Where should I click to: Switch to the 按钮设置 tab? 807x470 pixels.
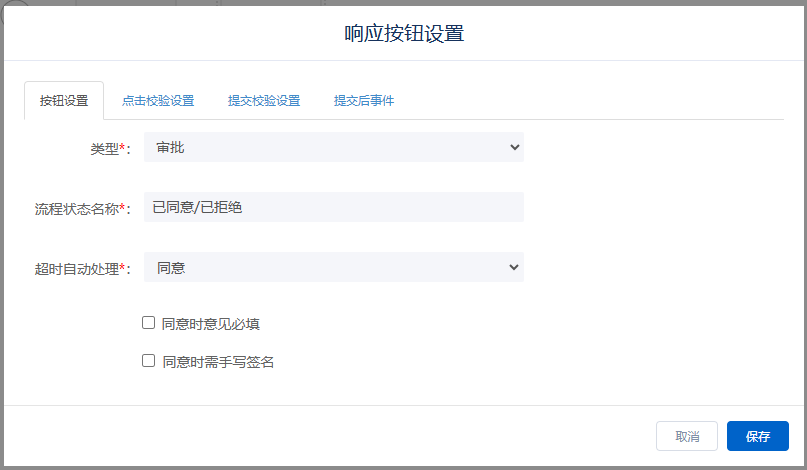64,101
